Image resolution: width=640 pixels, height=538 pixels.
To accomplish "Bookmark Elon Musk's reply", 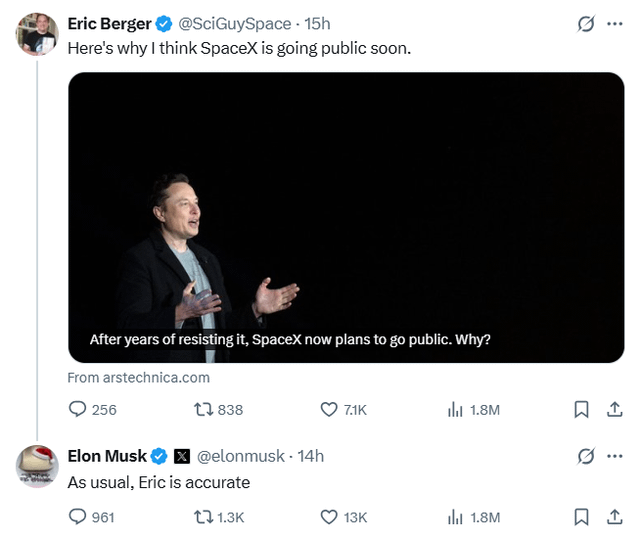I will (x=581, y=517).
